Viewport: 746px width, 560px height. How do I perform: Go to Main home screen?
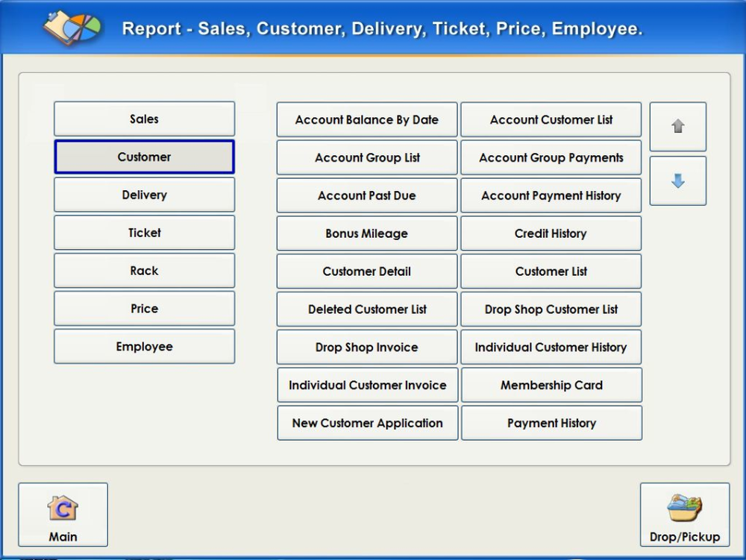click(63, 515)
